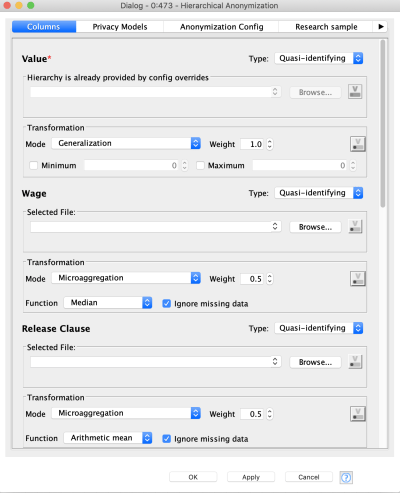
Task: Click the Cancel button
Action: 309,477
